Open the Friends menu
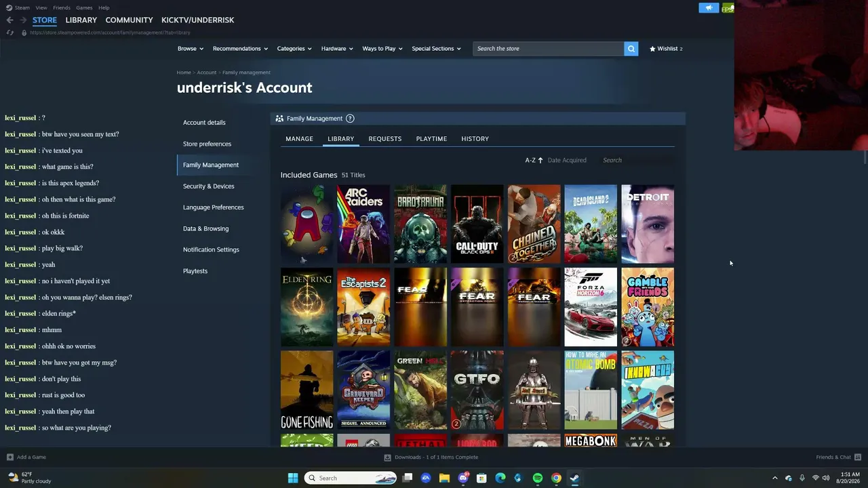Screen dimensions: 868x488 point(62,7)
